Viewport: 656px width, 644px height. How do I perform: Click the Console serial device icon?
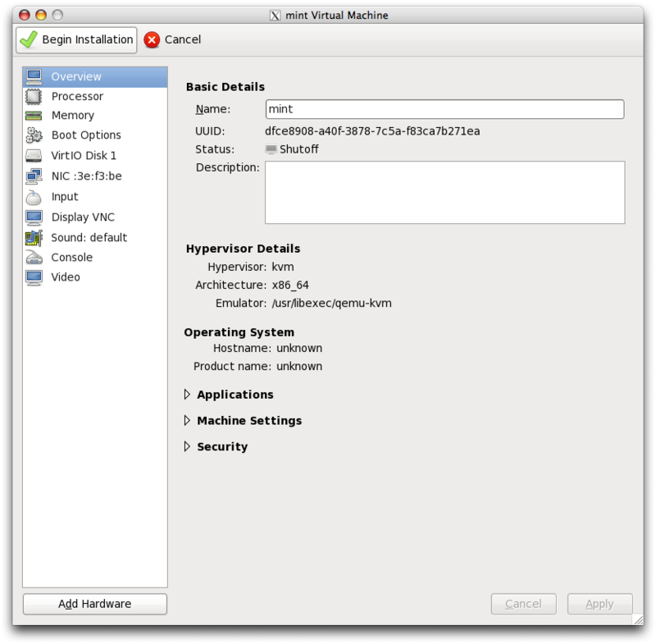coord(34,258)
